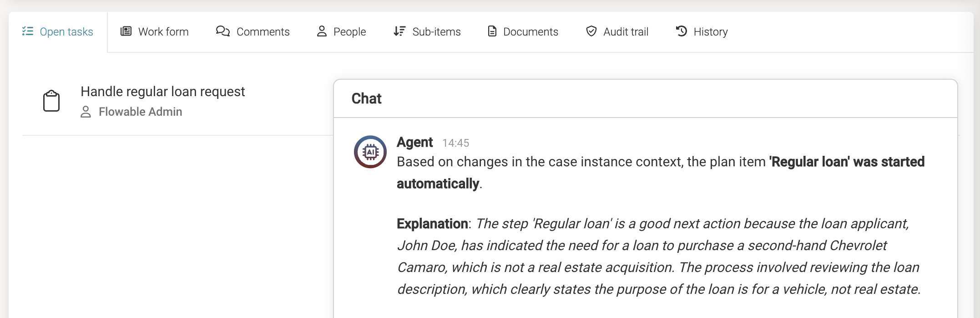The width and height of the screenshot is (980, 318).
Task: Click the clipboard icon beside the task title
Action: coord(52,101)
